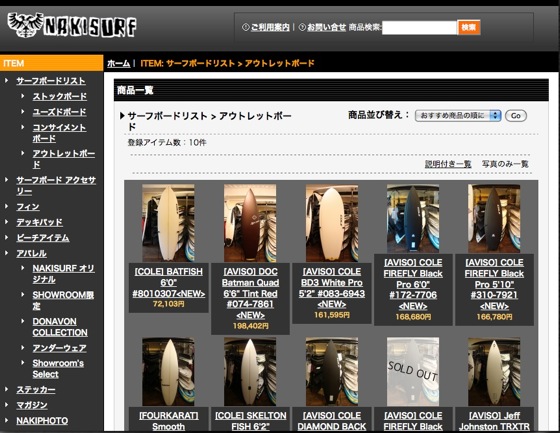560x433 pixels.
Task: Click the 161,595円 price
Action: [332, 315]
